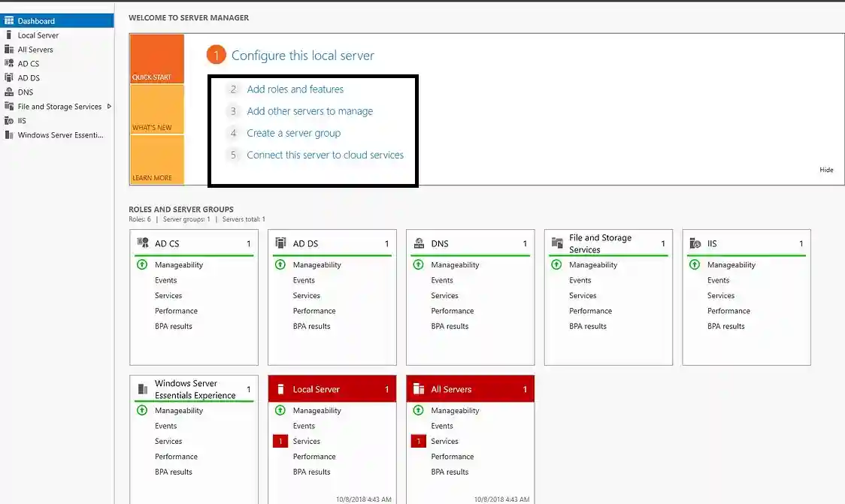Click red Services alert badge in All Servers tile
This screenshot has height=504, width=845.
[418, 441]
